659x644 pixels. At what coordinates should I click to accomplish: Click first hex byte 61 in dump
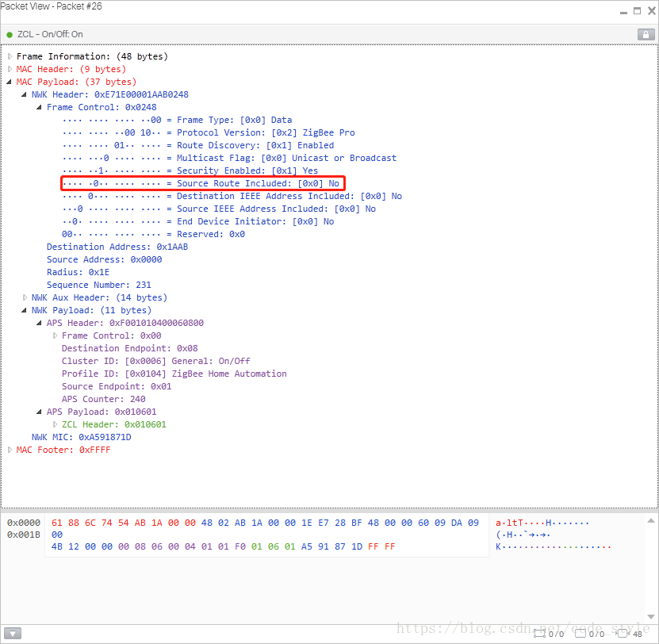tap(57, 523)
